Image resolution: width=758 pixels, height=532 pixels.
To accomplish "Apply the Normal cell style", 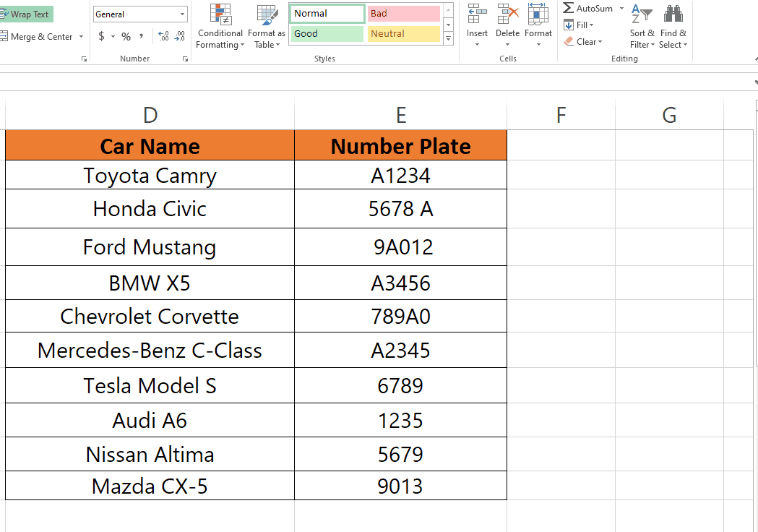I will [327, 14].
